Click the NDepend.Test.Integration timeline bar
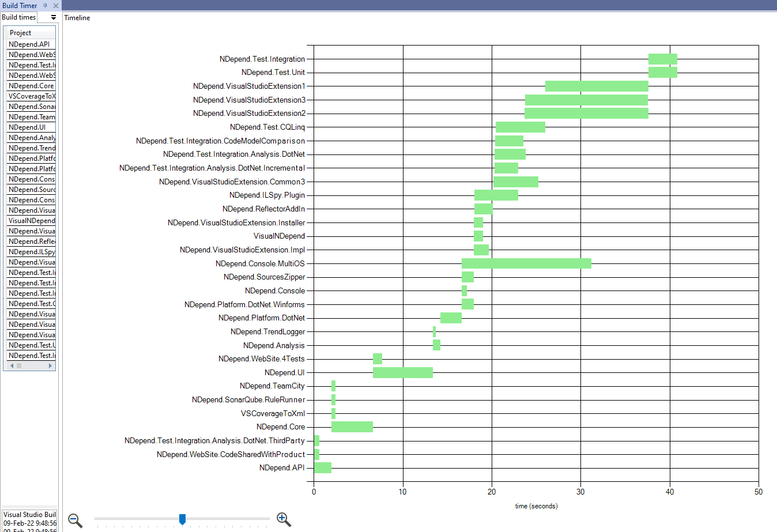Viewport: 777px width, 532px height. [663, 59]
